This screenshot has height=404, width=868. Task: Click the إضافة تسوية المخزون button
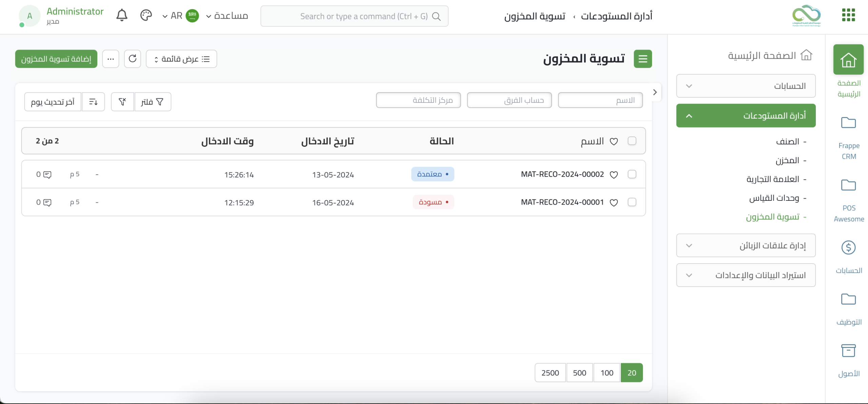click(56, 58)
